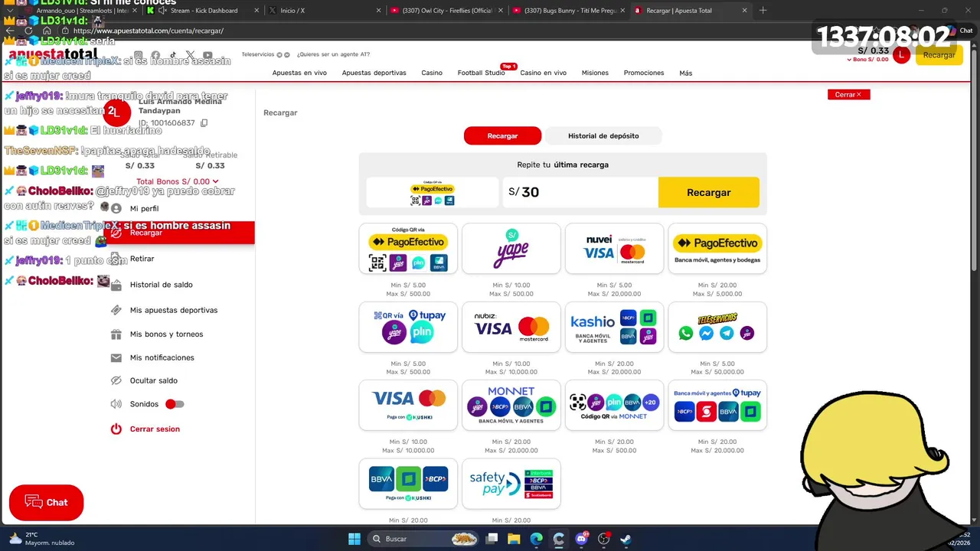
Task: Select Visa Mastercard paga con Kushki
Action: [x=408, y=406]
